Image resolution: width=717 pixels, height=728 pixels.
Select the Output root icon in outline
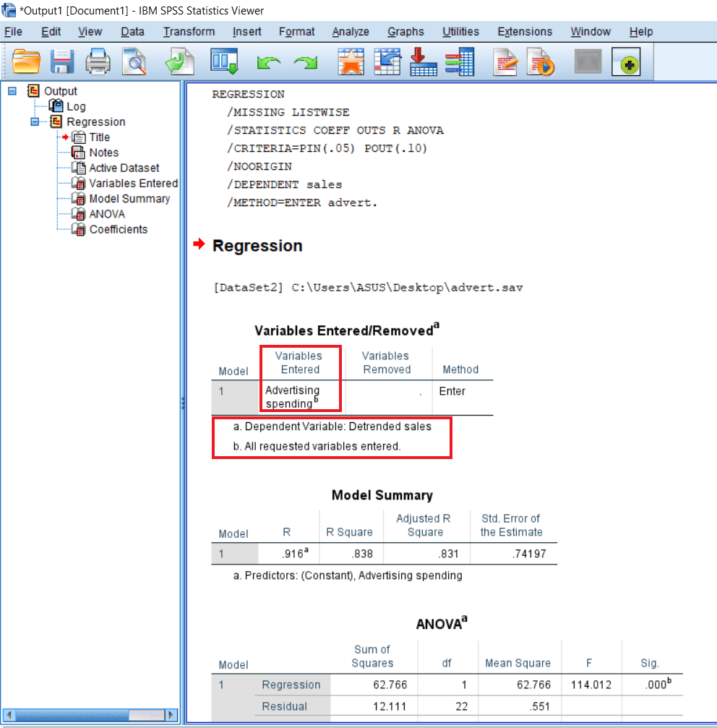pyautogui.click(x=33, y=91)
